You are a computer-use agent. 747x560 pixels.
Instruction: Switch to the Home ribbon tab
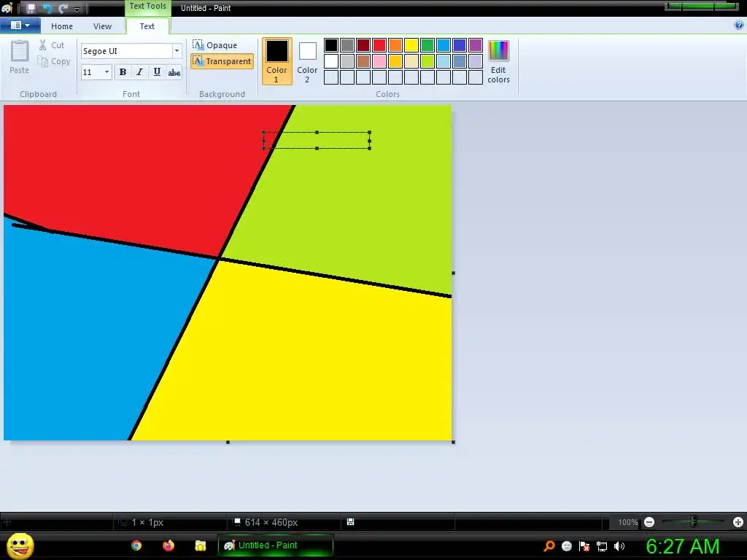click(62, 26)
